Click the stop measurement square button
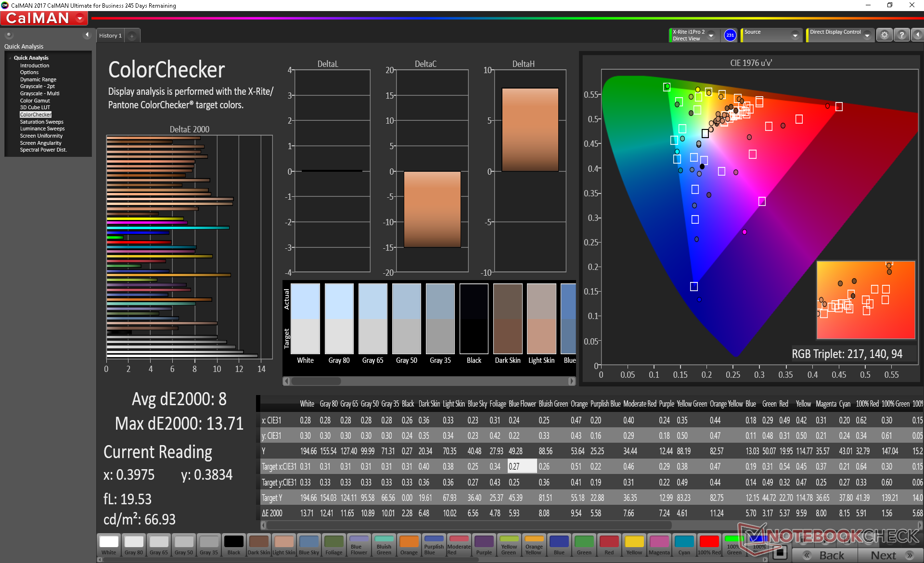This screenshot has width=924, height=563. pyautogui.click(x=780, y=552)
